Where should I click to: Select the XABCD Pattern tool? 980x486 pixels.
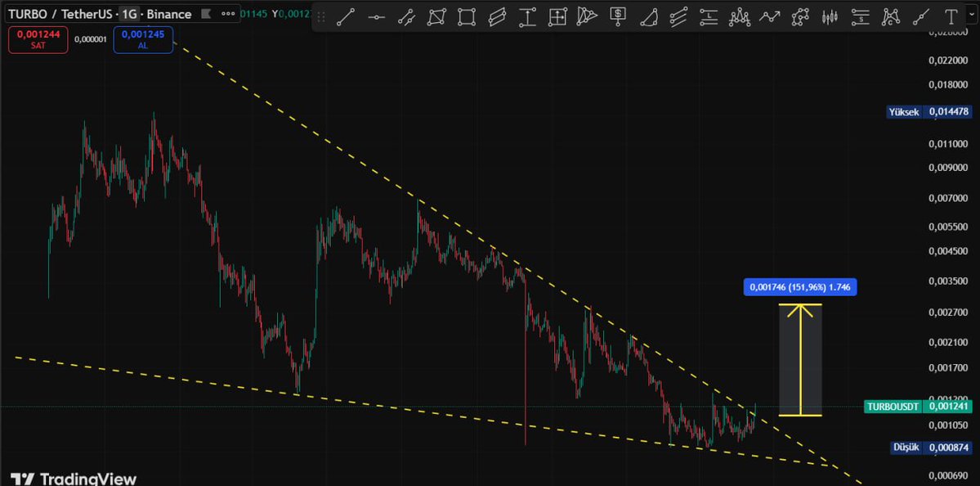[x=437, y=17]
